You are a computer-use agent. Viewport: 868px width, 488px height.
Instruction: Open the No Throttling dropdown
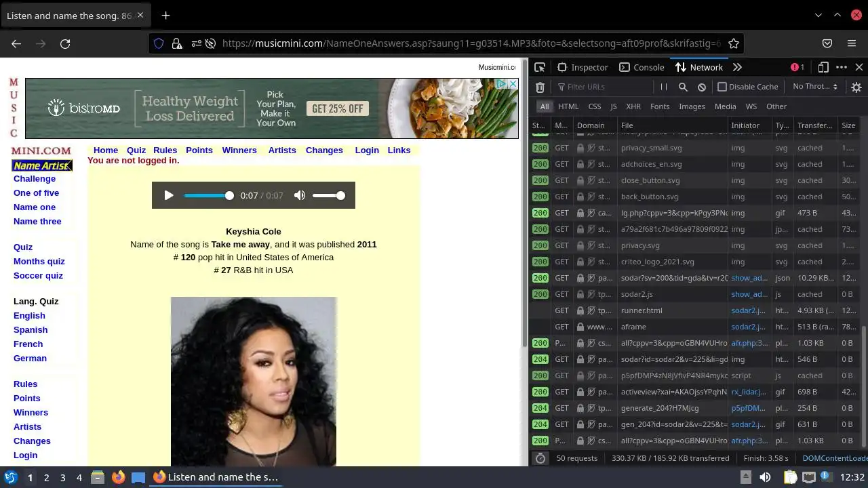point(815,87)
